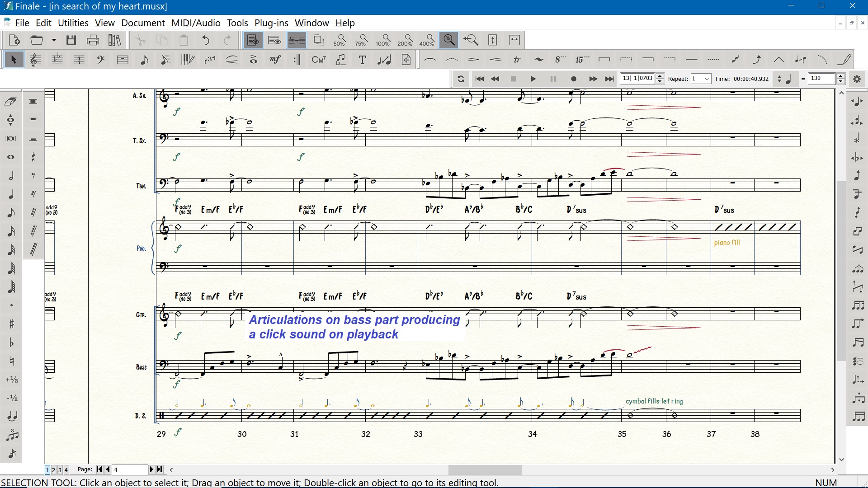868x488 pixels.
Task: Open the Repeat count dropdown
Action: tap(707, 79)
